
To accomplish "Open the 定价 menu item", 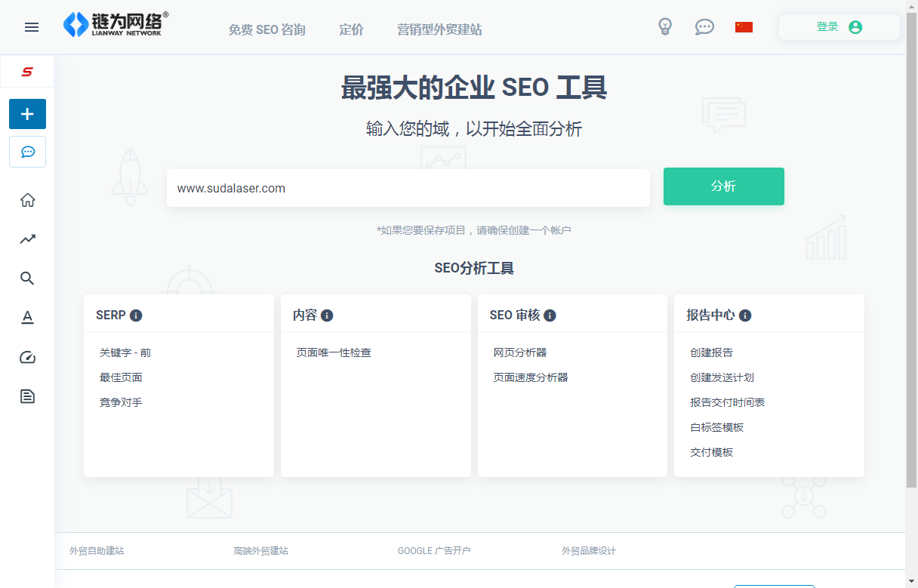I will (351, 29).
